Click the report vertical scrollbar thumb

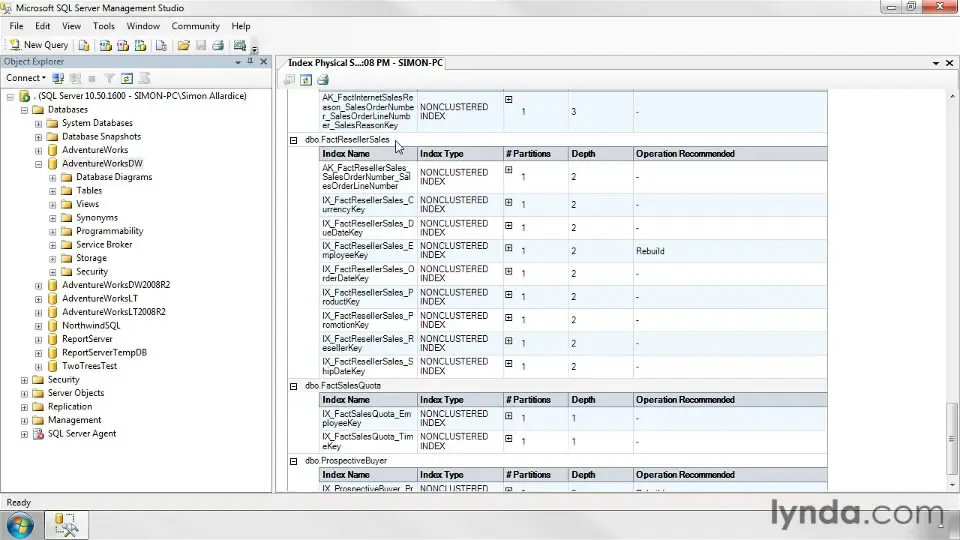pyautogui.click(x=952, y=438)
